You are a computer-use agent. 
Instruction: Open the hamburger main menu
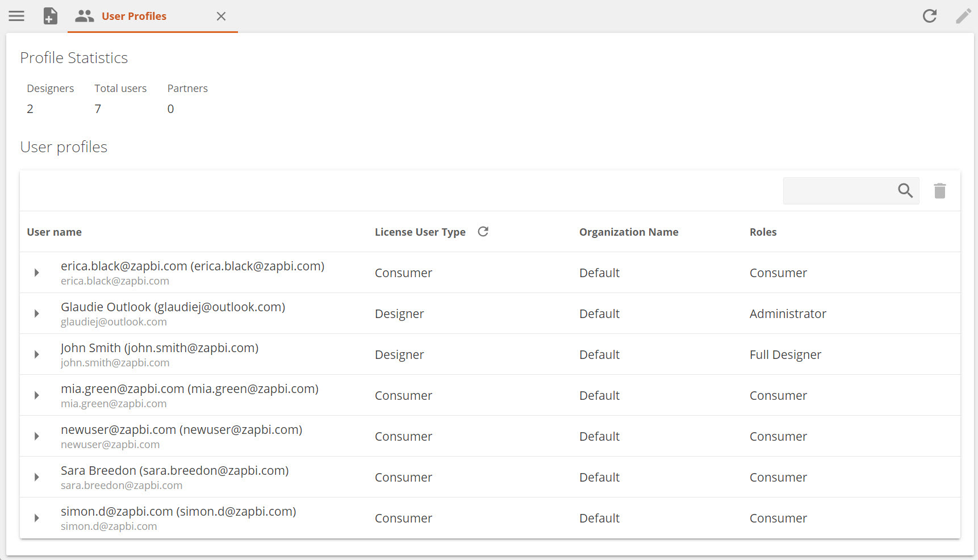coord(16,16)
